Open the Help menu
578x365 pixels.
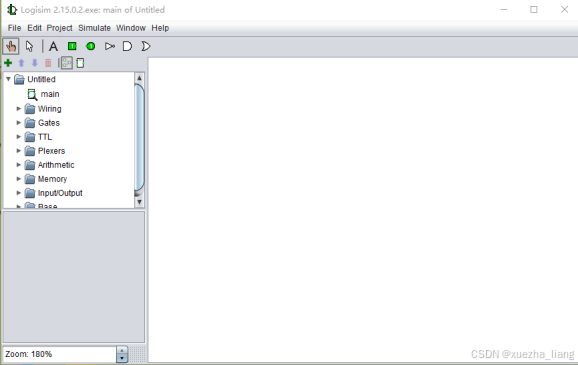point(160,28)
